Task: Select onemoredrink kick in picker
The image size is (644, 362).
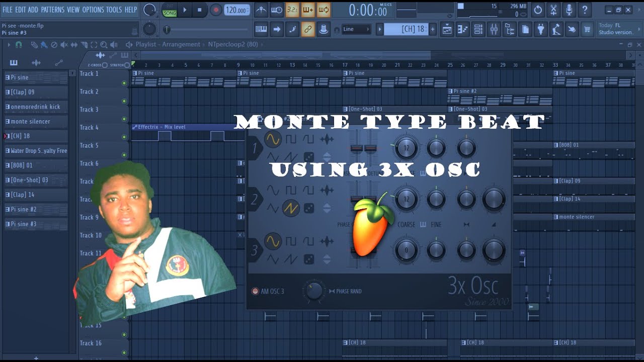Action: (36, 107)
